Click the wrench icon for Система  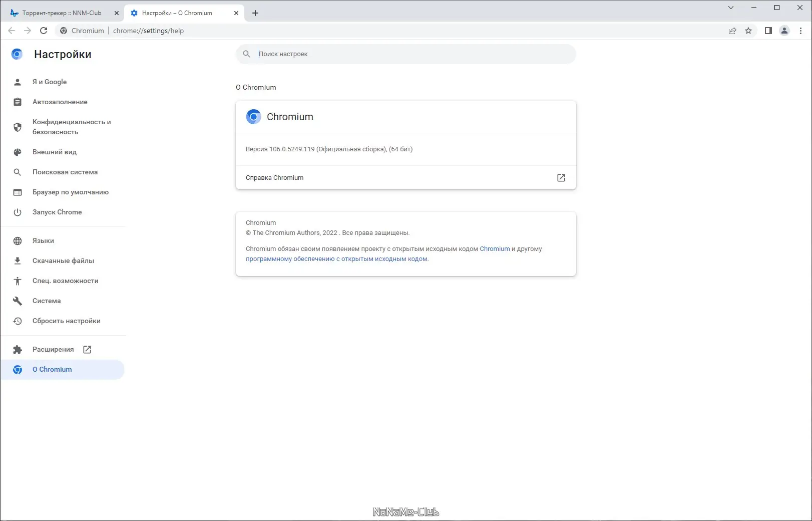tap(18, 301)
